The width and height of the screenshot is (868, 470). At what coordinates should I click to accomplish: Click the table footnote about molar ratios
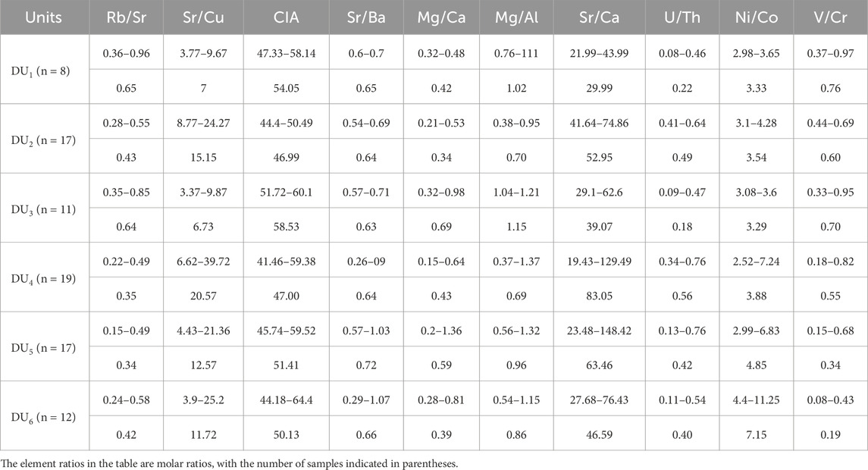(x=230, y=463)
